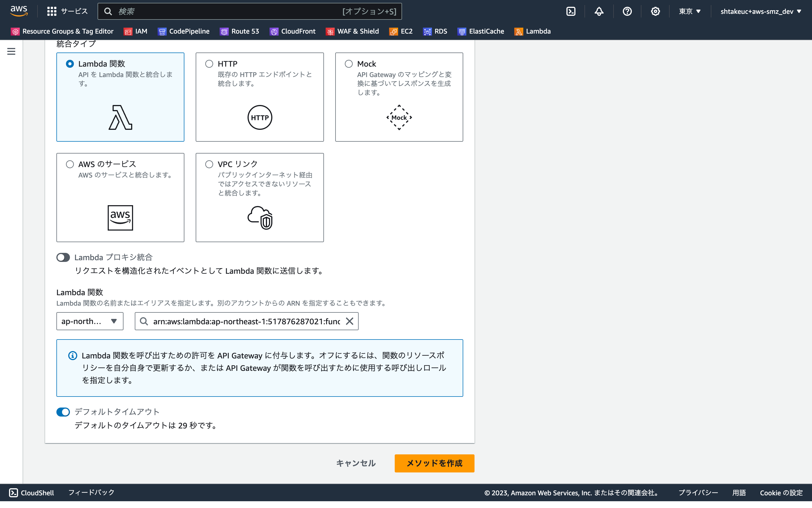Click the VPC link cloud shield icon
This screenshot has height=508, width=812.
pos(260,218)
